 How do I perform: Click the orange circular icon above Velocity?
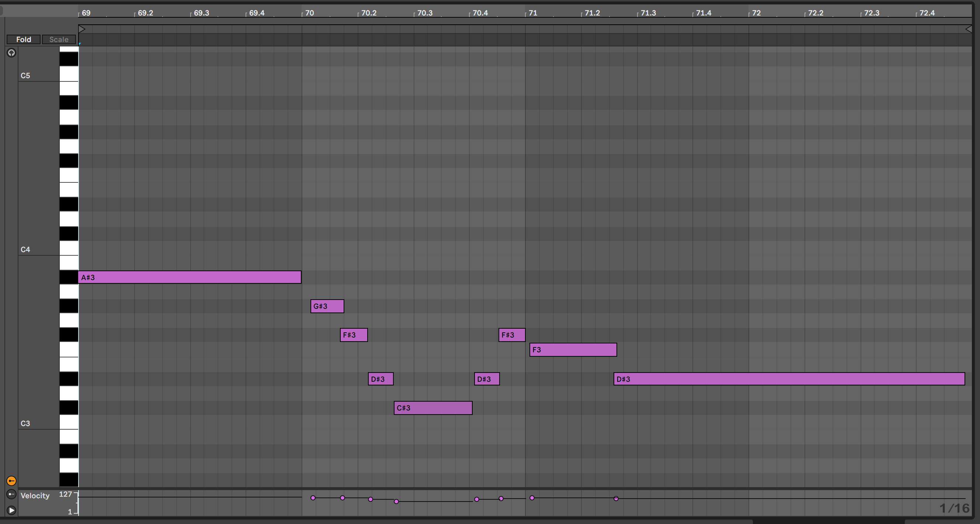[x=11, y=481]
